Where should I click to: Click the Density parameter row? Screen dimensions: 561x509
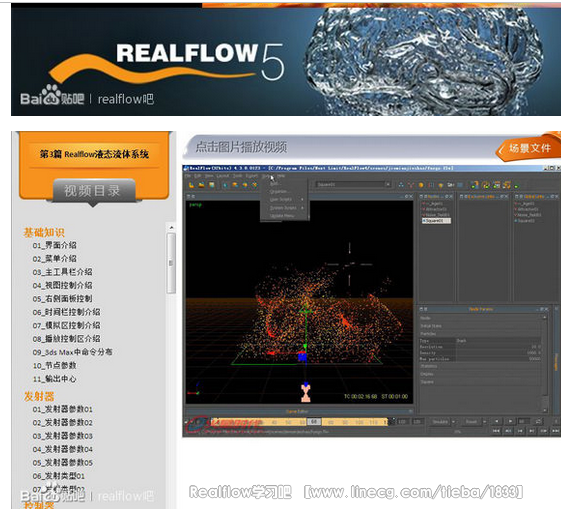(x=480, y=353)
